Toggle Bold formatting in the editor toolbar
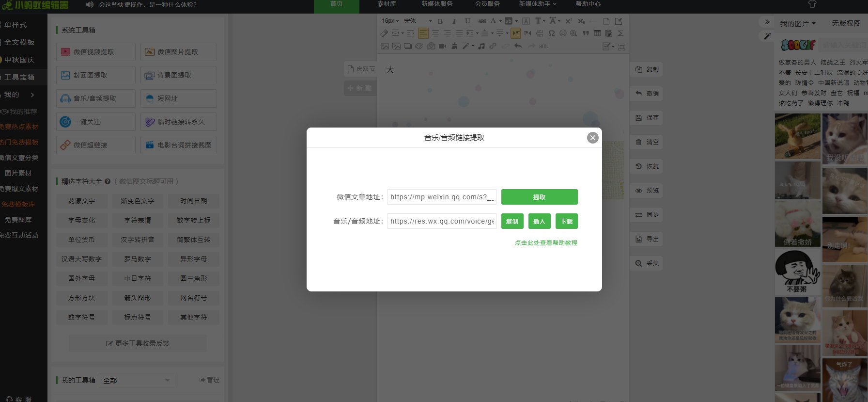 tap(440, 21)
